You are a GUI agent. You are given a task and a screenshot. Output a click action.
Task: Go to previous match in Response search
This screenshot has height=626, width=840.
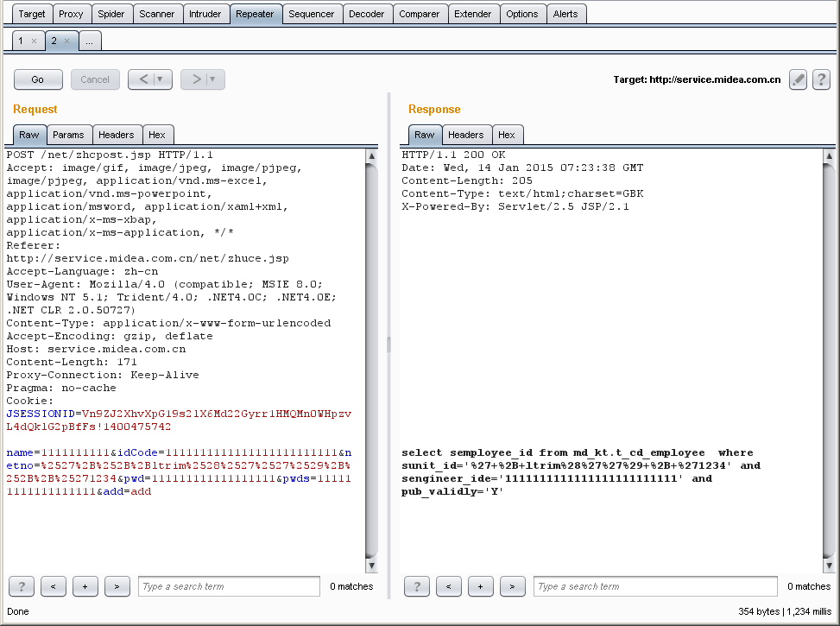point(448,586)
